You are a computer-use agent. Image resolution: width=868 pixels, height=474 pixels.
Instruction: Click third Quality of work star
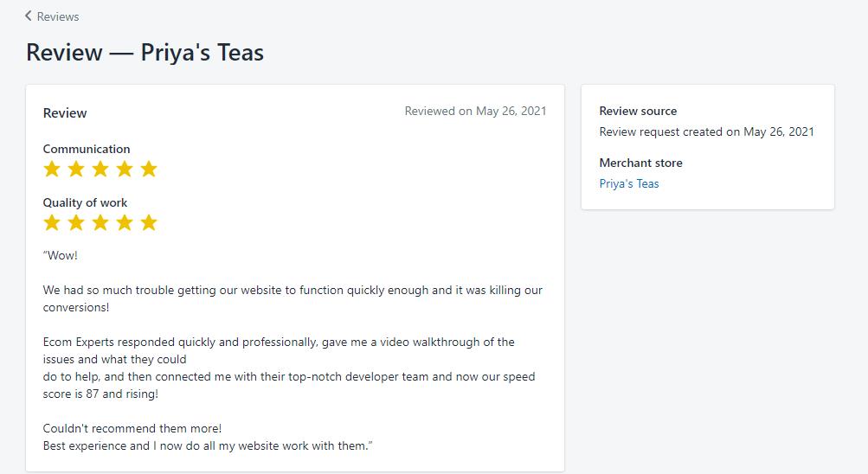coord(100,222)
